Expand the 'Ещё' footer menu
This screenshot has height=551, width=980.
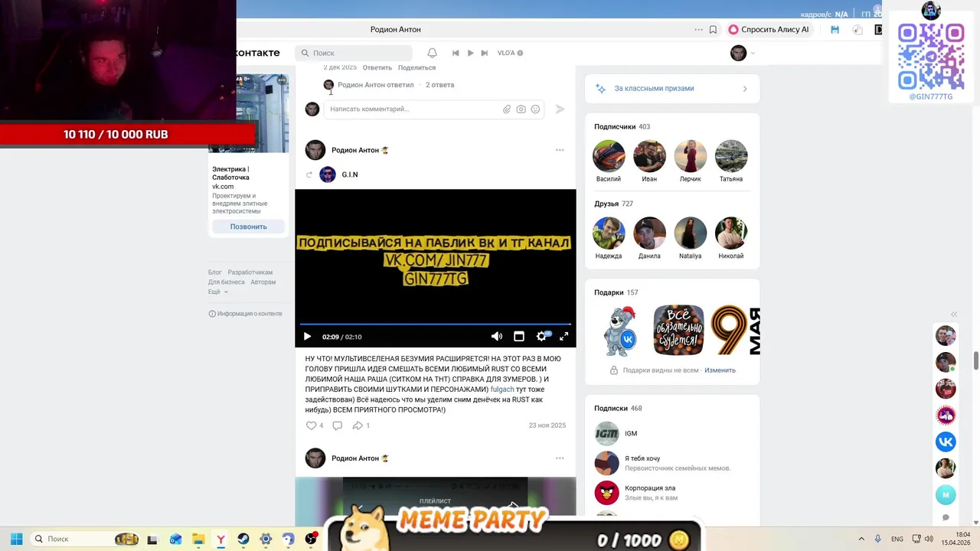pyautogui.click(x=217, y=292)
